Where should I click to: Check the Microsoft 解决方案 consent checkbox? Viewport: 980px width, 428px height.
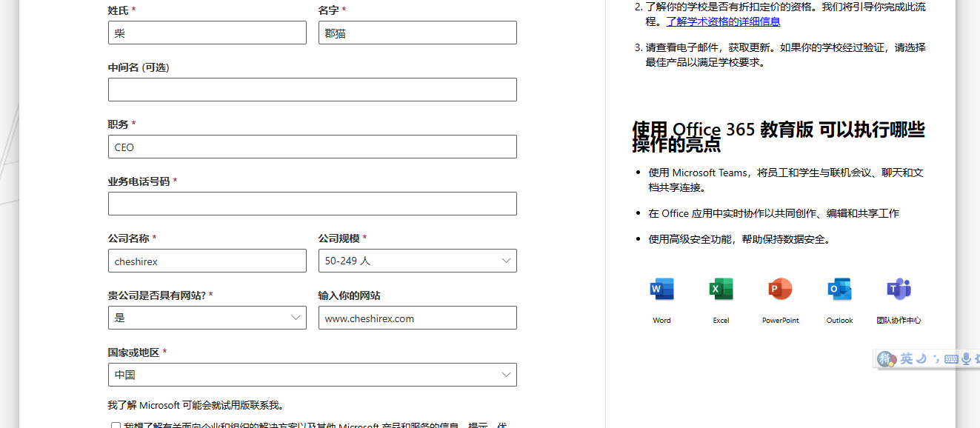point(116,425)
